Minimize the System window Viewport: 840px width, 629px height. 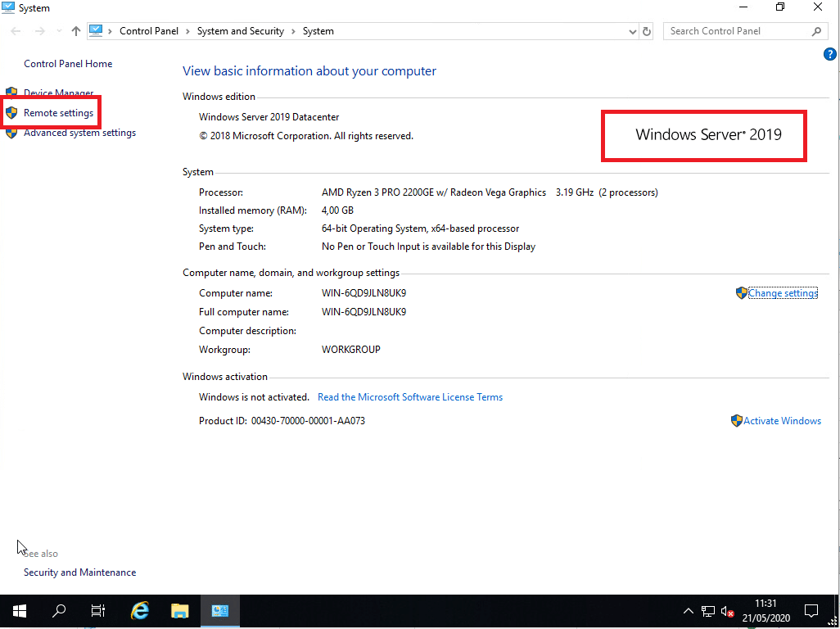pyautogui.click(x=743, y=7)
